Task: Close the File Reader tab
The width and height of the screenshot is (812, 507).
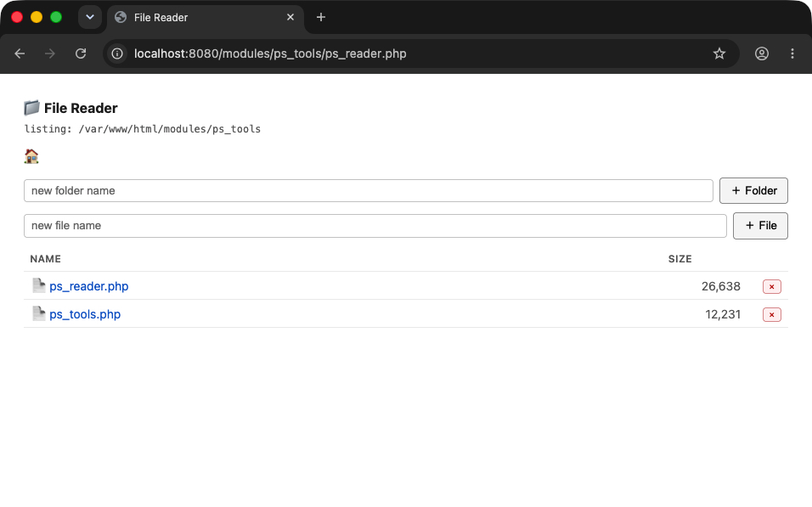Action: coord(290,17)
